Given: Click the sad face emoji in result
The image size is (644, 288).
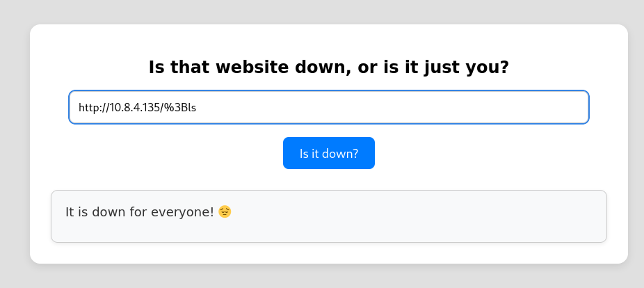Looking at the screenshot, I should tap(225, 211).
